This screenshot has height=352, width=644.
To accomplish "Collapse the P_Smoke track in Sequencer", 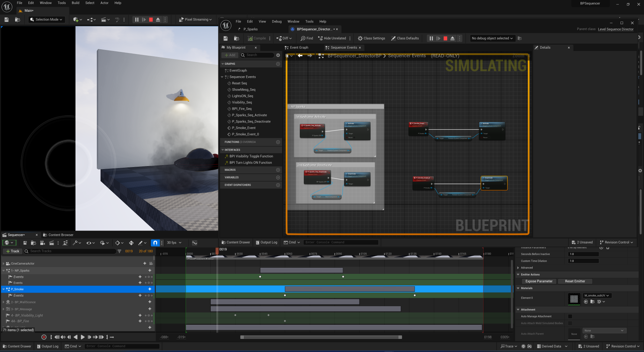I will pyautogui.click(x=4, y=289).
